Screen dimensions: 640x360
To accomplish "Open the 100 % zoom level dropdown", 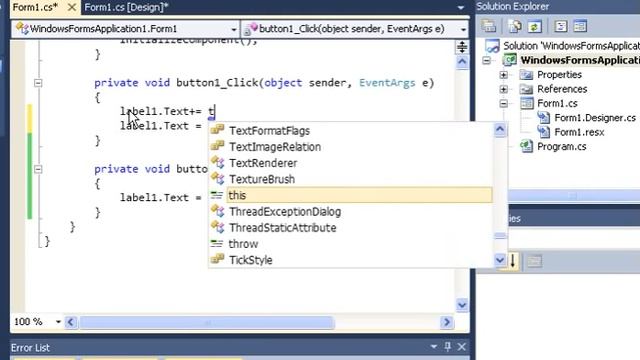I will point(58,322).
